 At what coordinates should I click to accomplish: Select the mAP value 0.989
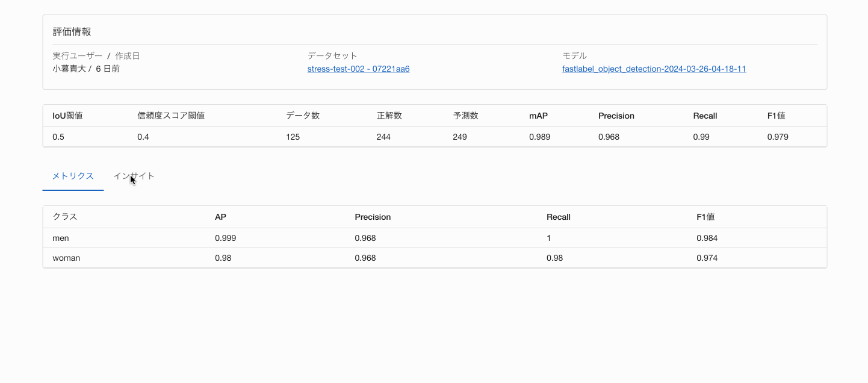coord(539,137)
